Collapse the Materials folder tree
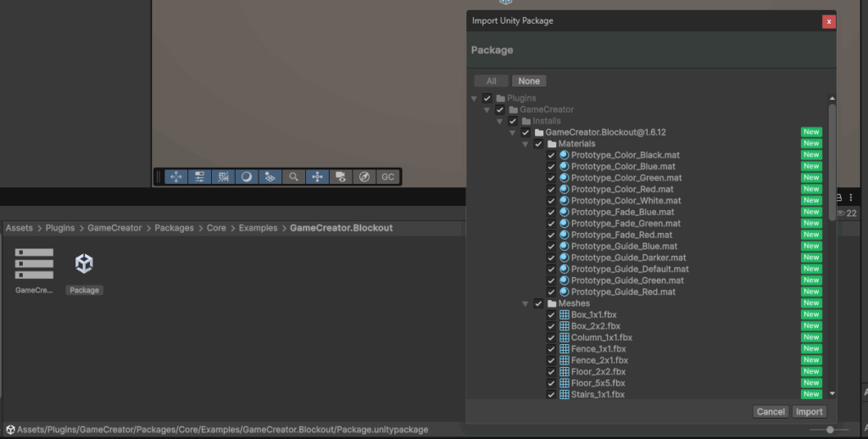 (x=525, y=144)
